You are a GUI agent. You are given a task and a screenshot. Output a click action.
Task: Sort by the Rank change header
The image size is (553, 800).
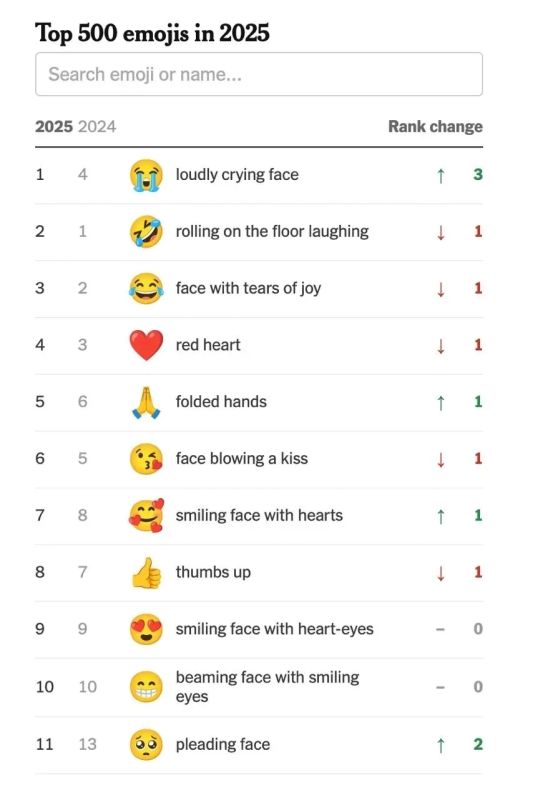(435, 127)
